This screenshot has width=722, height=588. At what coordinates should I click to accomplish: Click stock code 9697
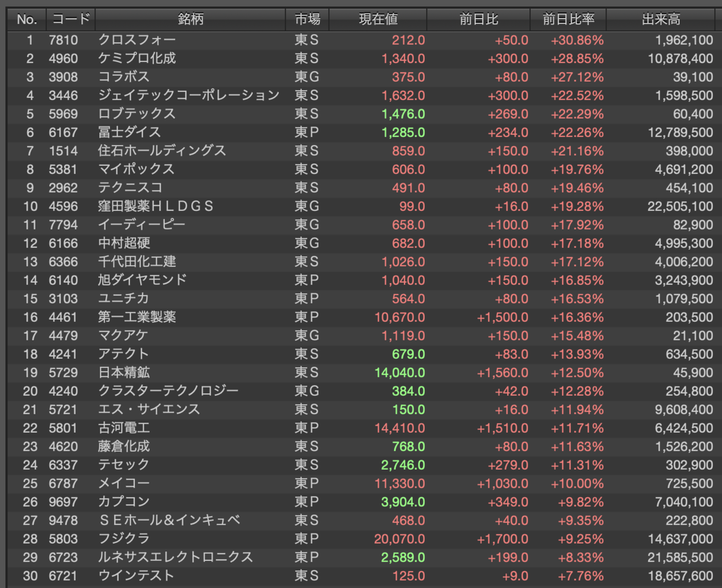(63, 501)
